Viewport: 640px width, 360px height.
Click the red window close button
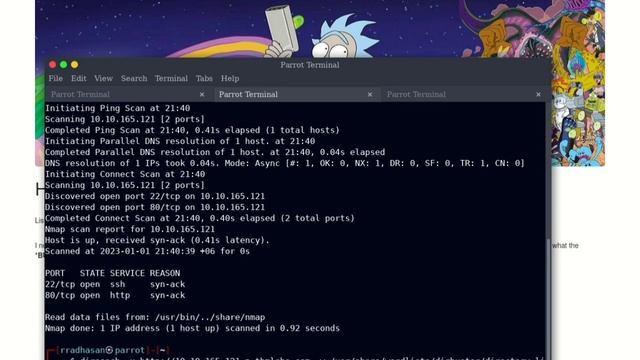53,64
